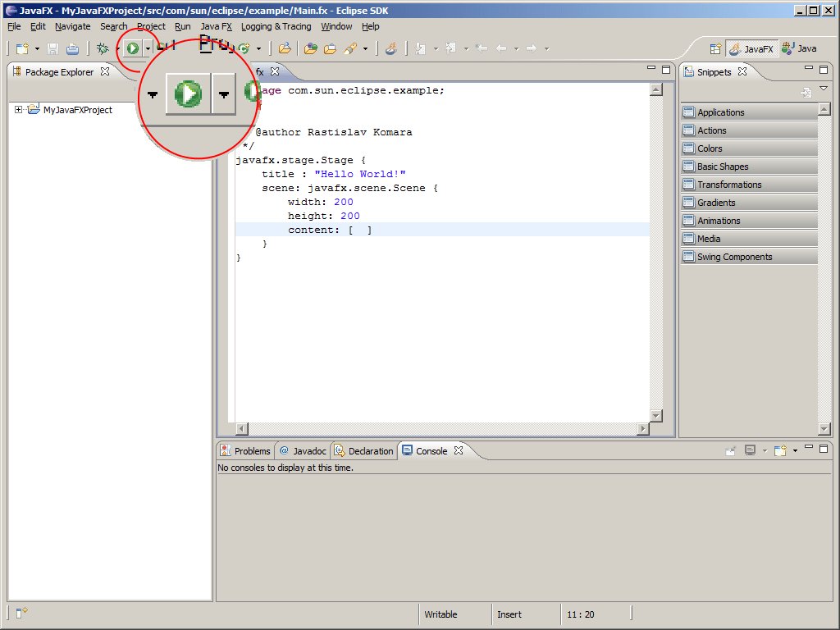Click the editor horizontal scrollbar
The image size is (840, 630).
click(443, 429)
